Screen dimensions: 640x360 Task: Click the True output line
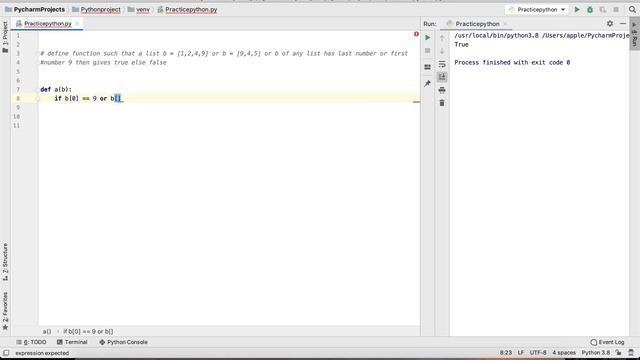(462, 44)
